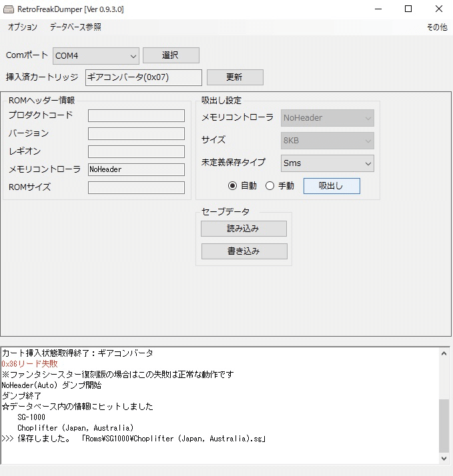Open the データベース参照 menu
This screenshot has height=476, width=453.
coord(75,27)
